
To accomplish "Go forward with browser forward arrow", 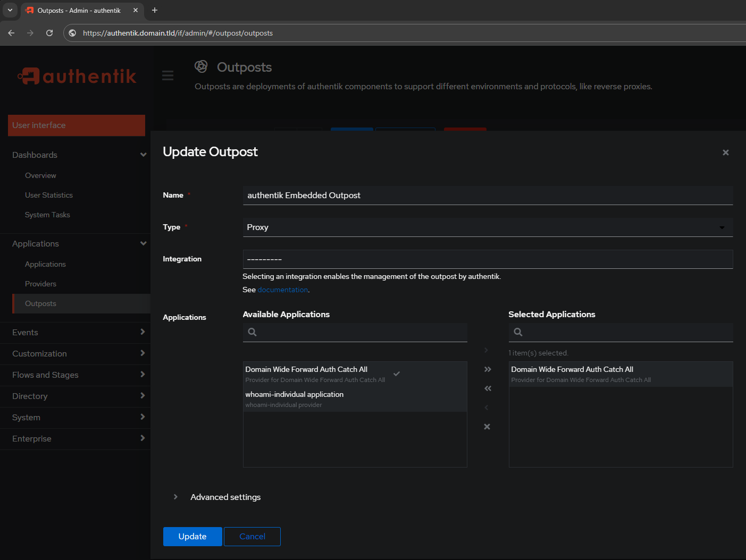I will point(30,33).
